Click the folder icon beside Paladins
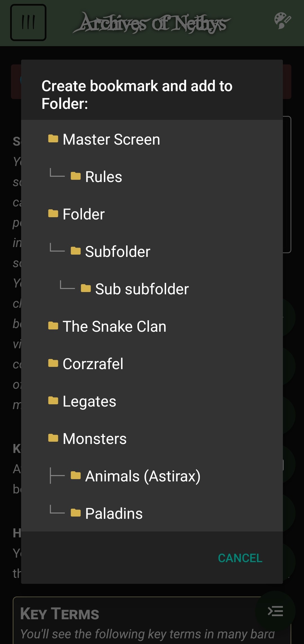 click(x=76, y=513)
